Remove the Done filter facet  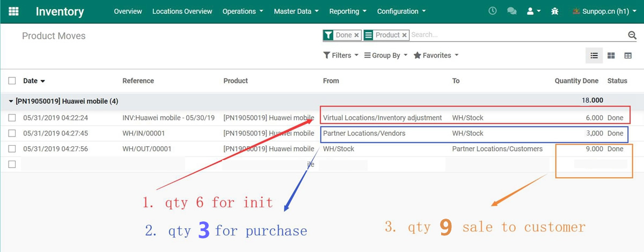[x=356, y=35]
